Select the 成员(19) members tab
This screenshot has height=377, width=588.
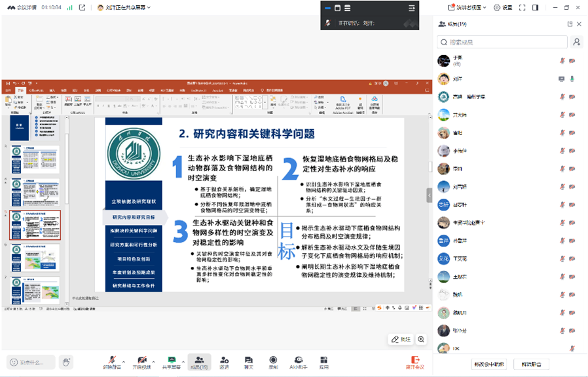point(199,361)
